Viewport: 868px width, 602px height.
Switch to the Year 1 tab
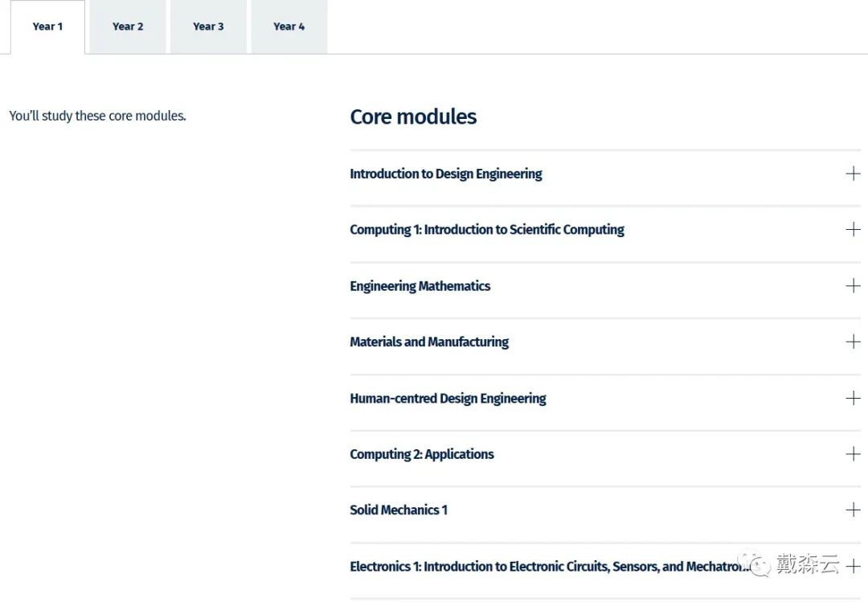[47, 27]
